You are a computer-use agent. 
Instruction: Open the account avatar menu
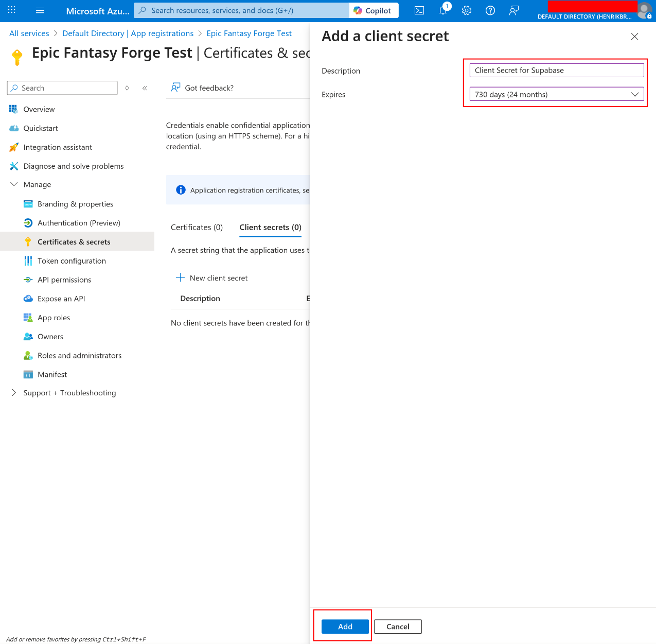[644, 10]
